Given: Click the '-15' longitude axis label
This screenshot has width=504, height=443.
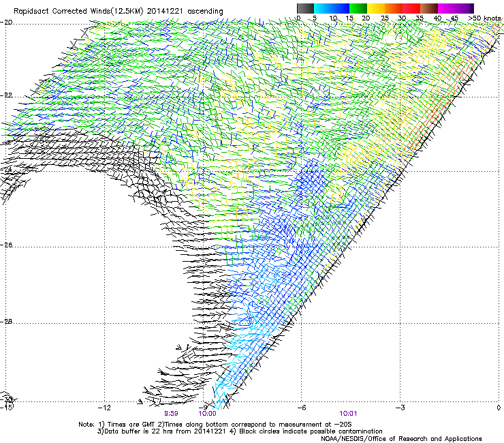Looking at the screenshot, I should pyautogui.click(x=6, y=408).
